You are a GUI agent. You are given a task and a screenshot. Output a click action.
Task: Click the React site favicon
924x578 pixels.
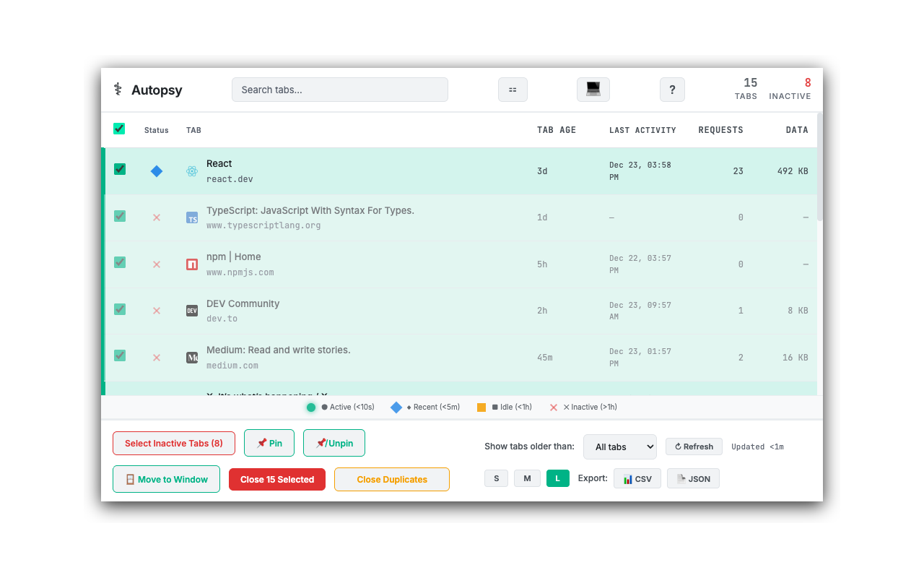pos(191,171)
